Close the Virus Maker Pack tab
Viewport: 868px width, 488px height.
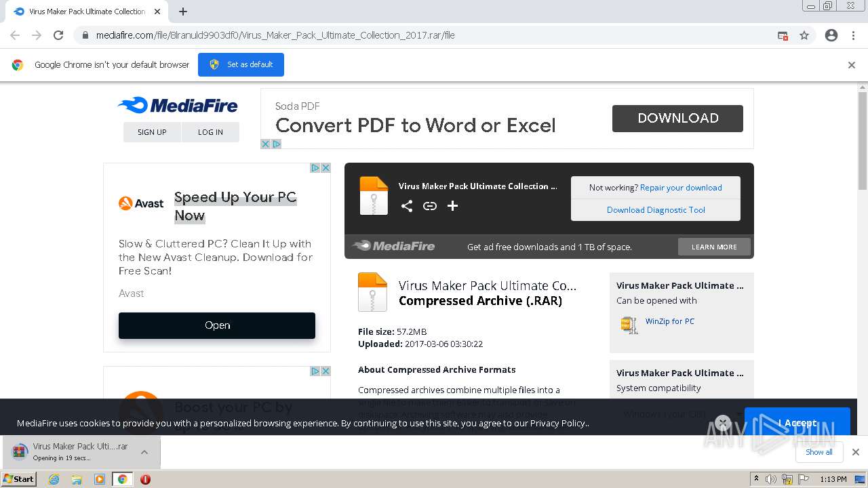157,12
